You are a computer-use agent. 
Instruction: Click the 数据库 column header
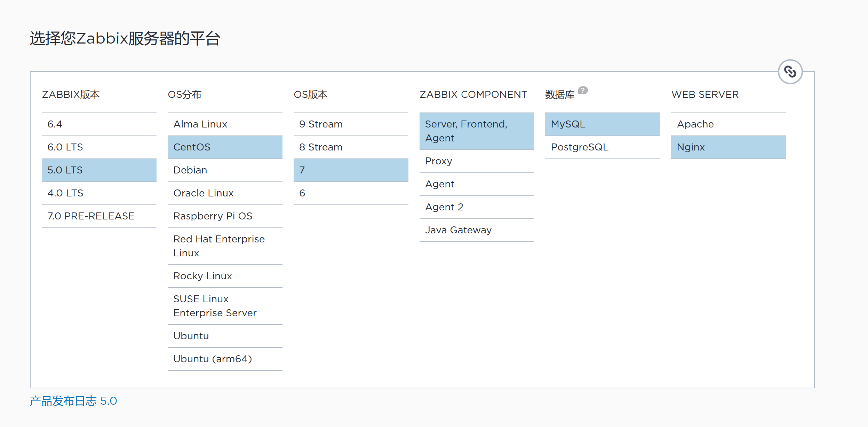(x=560, y=94)
